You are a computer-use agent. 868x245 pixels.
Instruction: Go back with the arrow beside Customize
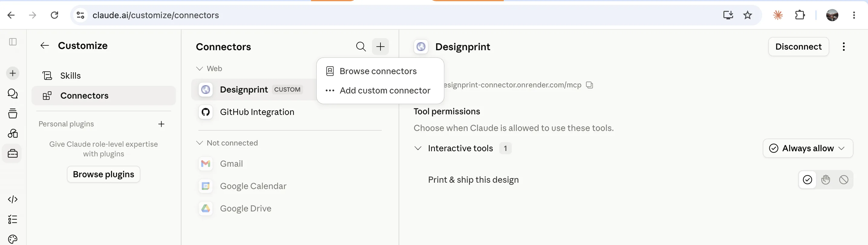[45, 45]
